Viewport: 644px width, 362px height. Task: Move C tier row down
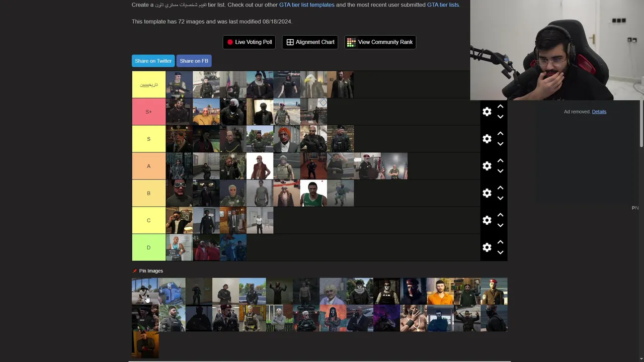[500, 225]
